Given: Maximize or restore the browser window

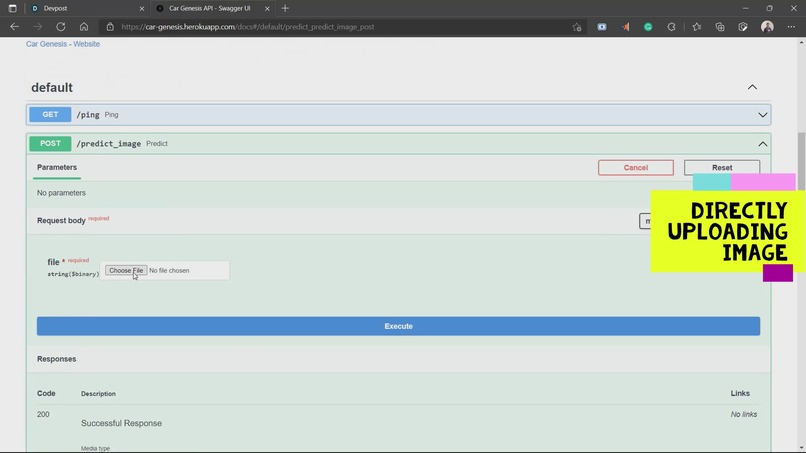Looking at the screenshot, I should pyautogui.click(x=770, y=8).
